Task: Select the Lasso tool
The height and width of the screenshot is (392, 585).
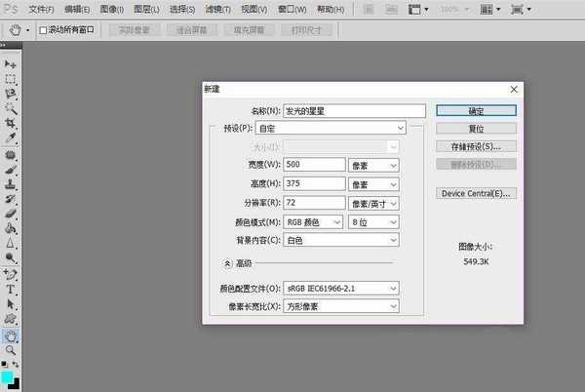Action: tap(11, 94)
